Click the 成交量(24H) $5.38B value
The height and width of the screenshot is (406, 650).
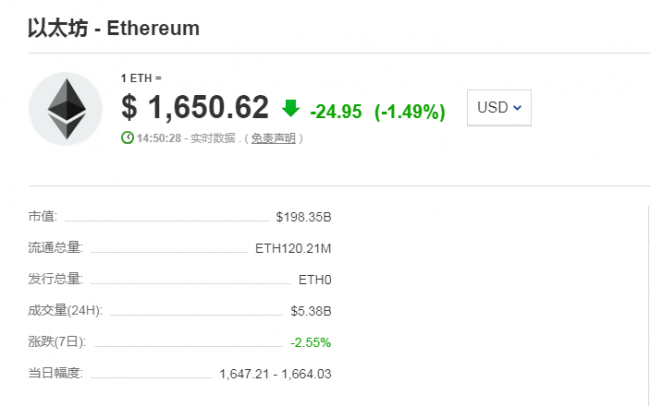coord(311,311)
